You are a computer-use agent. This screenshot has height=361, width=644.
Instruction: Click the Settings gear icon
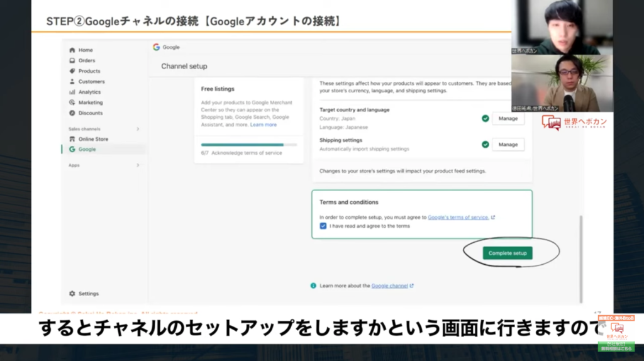72,294
